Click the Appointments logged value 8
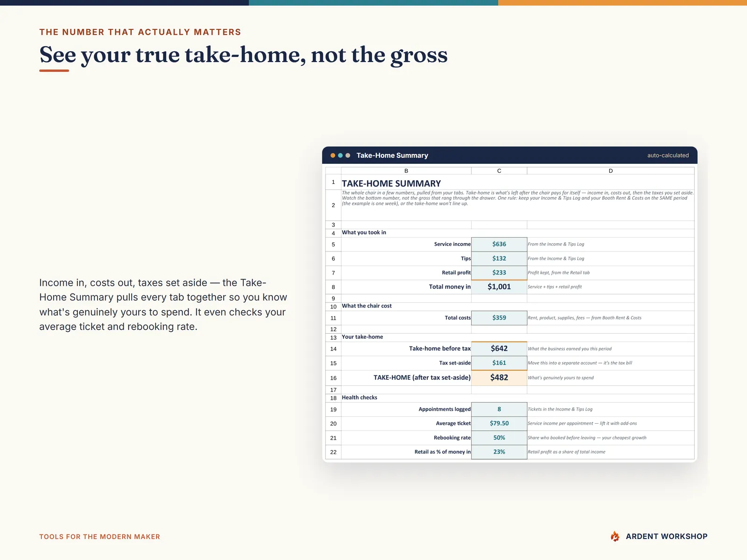 tap(499, 409)
